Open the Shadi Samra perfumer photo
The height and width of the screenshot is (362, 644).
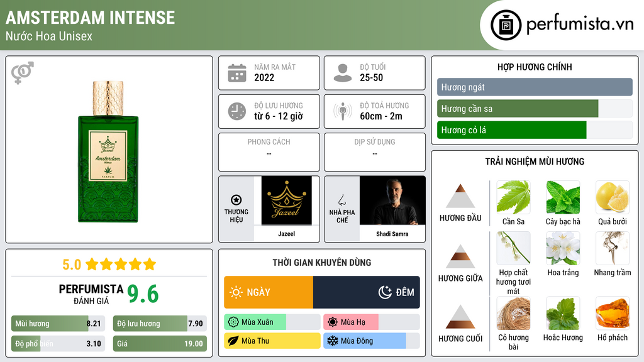point(392,200)
